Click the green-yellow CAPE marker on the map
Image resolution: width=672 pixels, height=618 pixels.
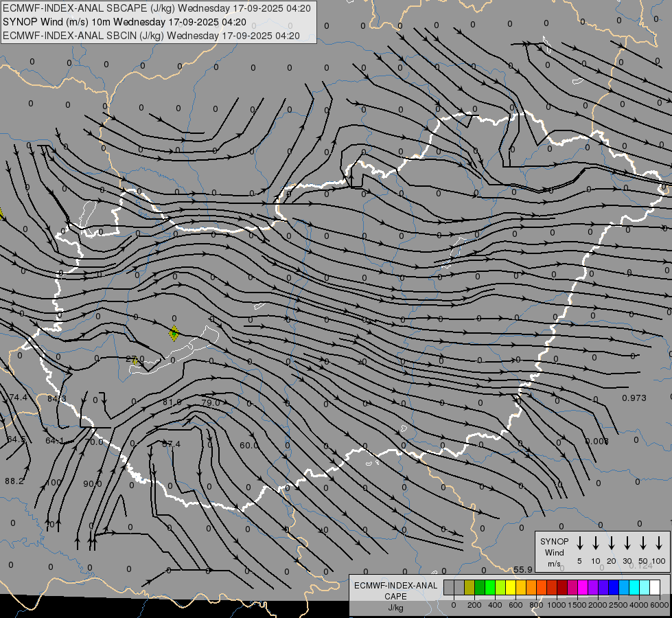point(174,334)
